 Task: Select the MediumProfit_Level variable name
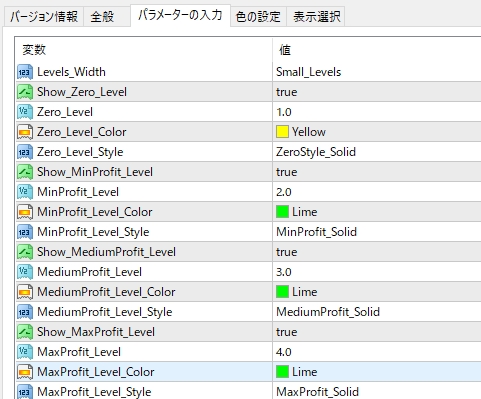(x=89, y=272)
